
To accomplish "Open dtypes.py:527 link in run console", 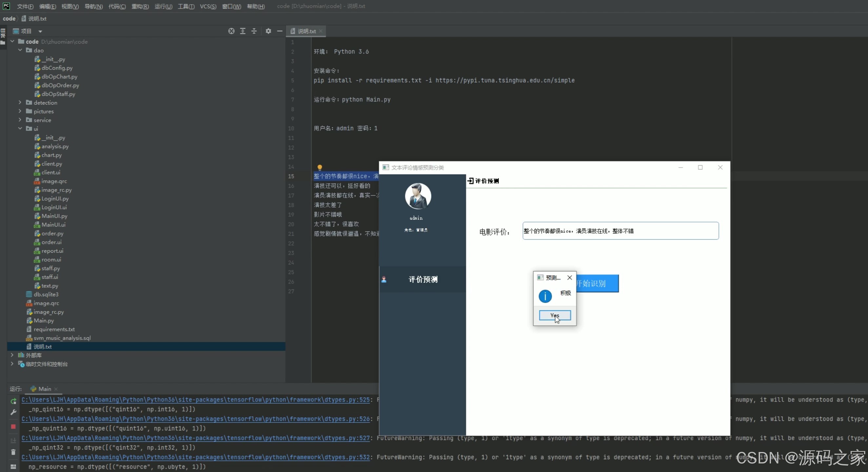I will 195,438.
